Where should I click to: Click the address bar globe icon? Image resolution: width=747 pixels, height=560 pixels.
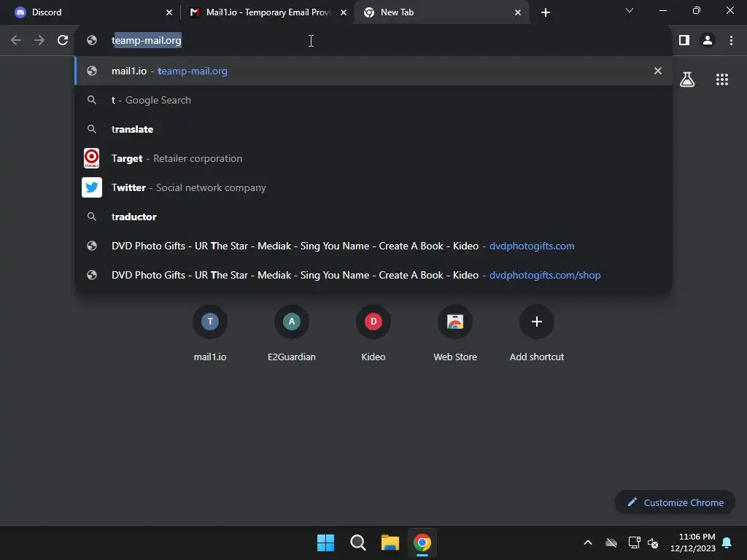[92, 41]
